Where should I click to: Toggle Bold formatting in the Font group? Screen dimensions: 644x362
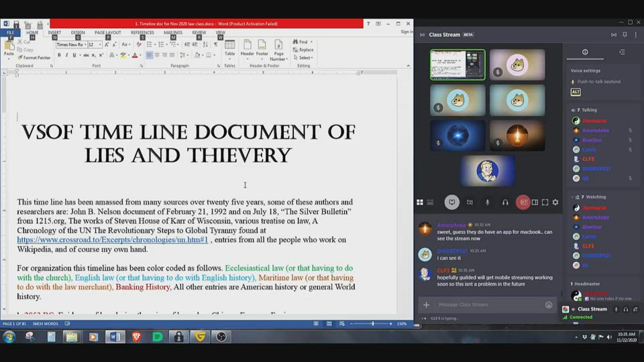pyautogui.click(x=59, y=55)
